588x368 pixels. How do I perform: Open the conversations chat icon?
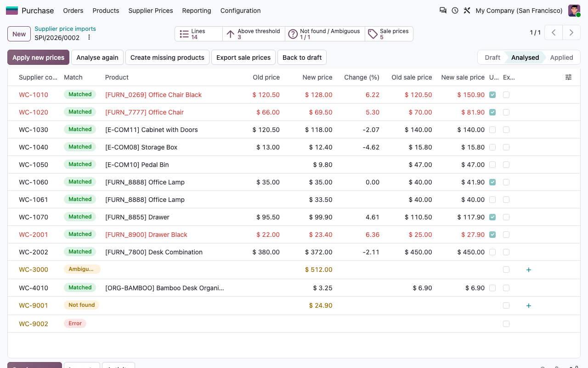tap(443, 11)
